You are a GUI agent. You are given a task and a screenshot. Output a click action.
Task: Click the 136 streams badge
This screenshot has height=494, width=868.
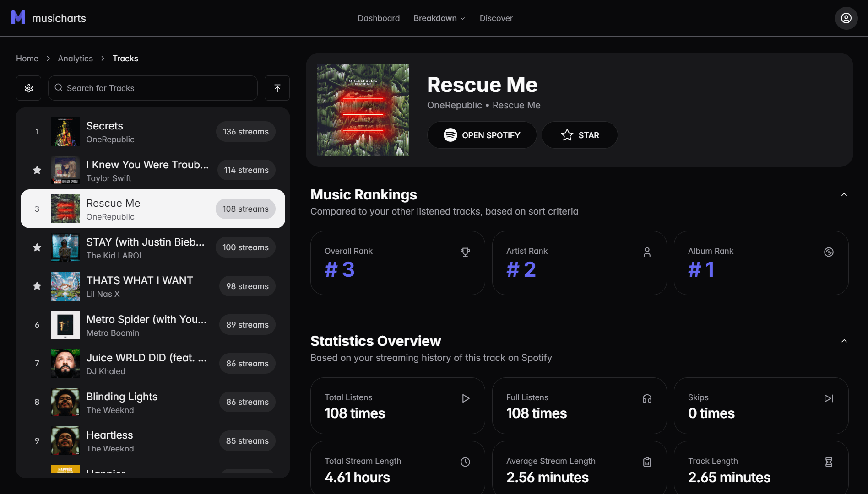point(246,132)
